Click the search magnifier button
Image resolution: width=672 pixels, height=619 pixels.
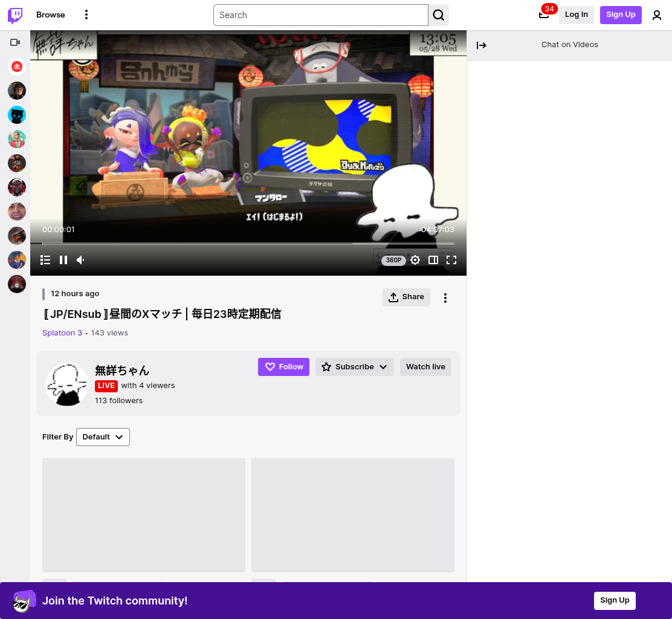[438, 15]
